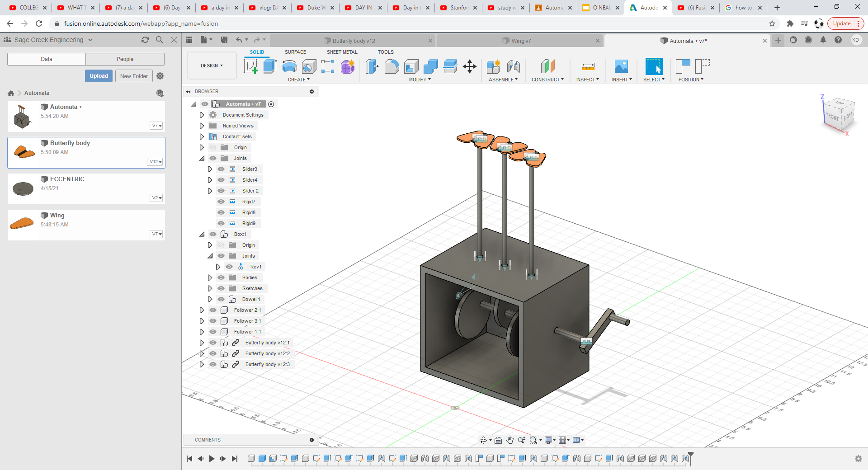Image resolution: width=868 pixels, height=470 pixels.
Task: Toggle visibility of Follower 2:1
Action: click(213, 310)
